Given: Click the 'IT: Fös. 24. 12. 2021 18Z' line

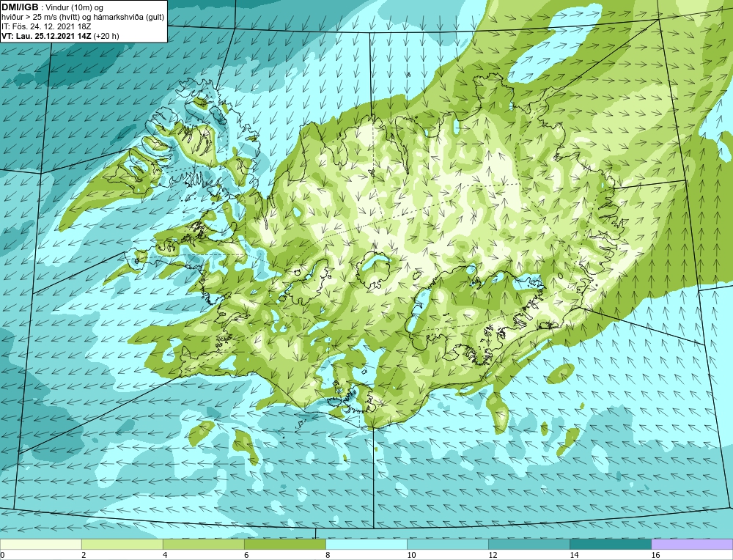Looking at the screenshot, I should (45, 26).
